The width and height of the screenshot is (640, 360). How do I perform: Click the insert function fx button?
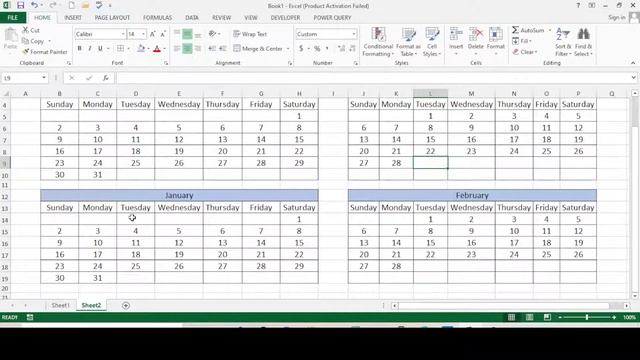tap(106, 78)
